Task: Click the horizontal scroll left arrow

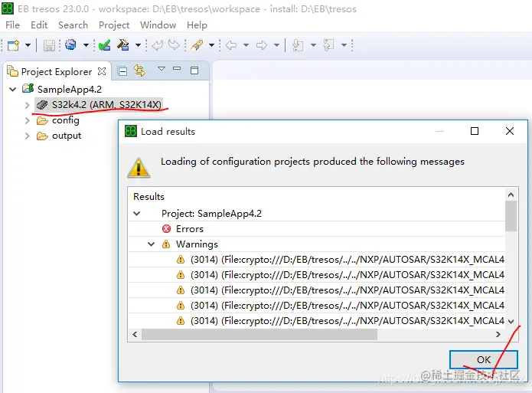Action: [135, 335]
